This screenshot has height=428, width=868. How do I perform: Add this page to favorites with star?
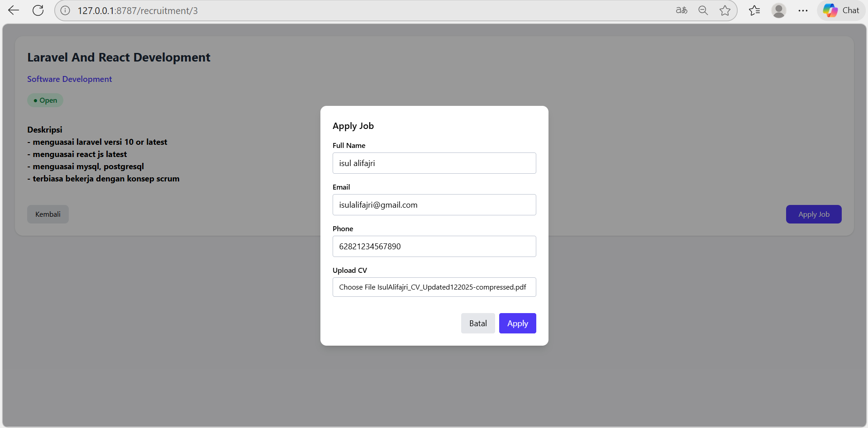725,10
